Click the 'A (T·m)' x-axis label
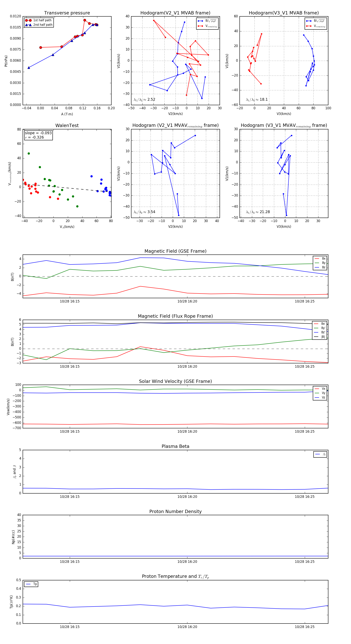The image size is (351, 644). tap(67, 114)
